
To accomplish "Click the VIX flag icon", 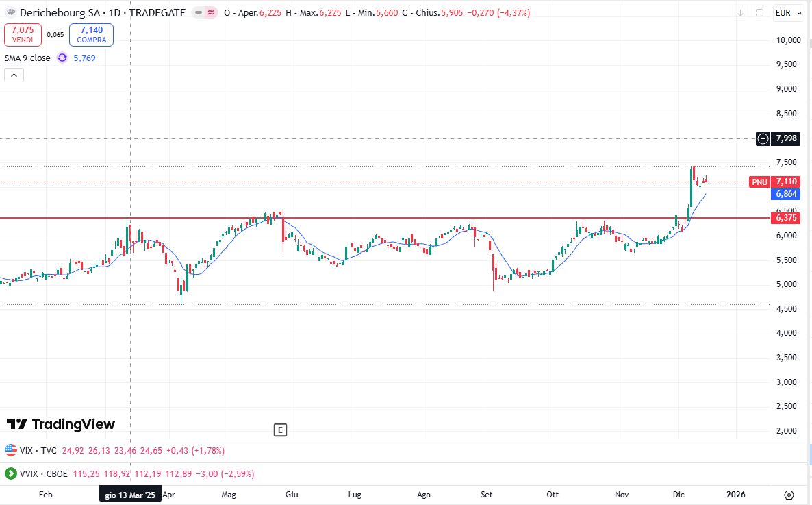I will (x=11, y=450).
